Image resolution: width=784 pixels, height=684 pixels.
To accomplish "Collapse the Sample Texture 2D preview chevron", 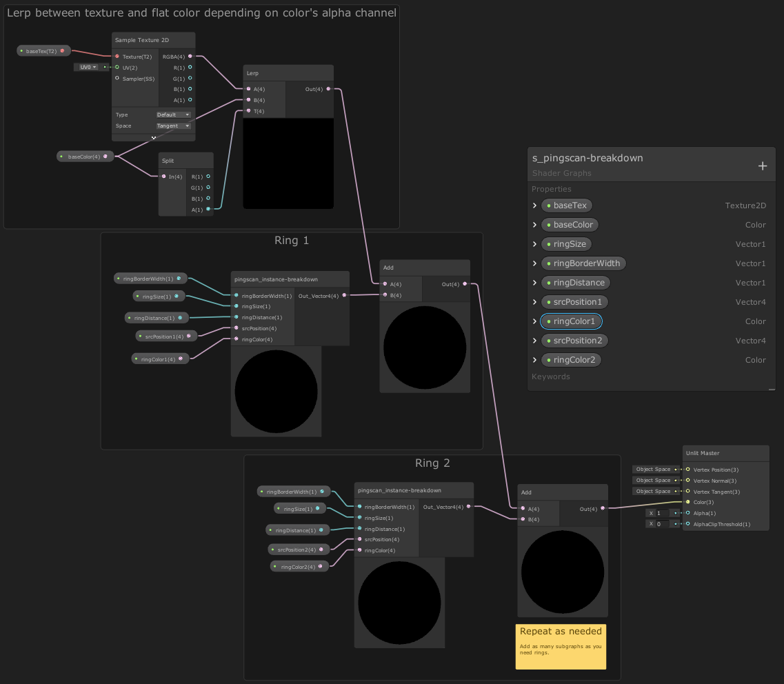I will [153, 137].
